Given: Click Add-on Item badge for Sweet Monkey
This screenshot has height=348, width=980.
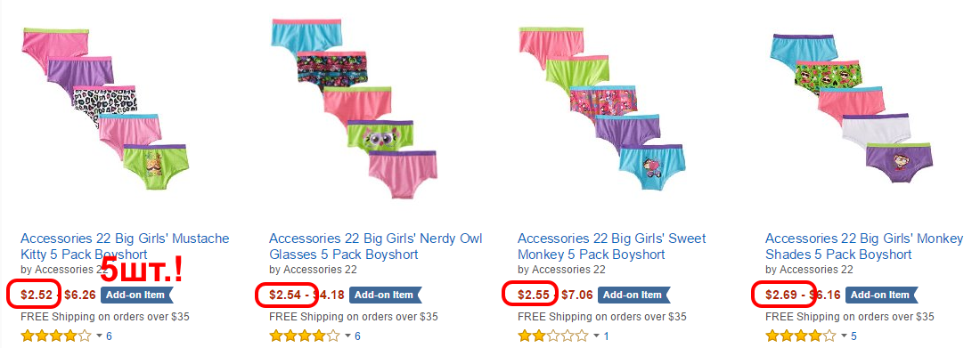Looking at the screenshot, I should (633, 295).
